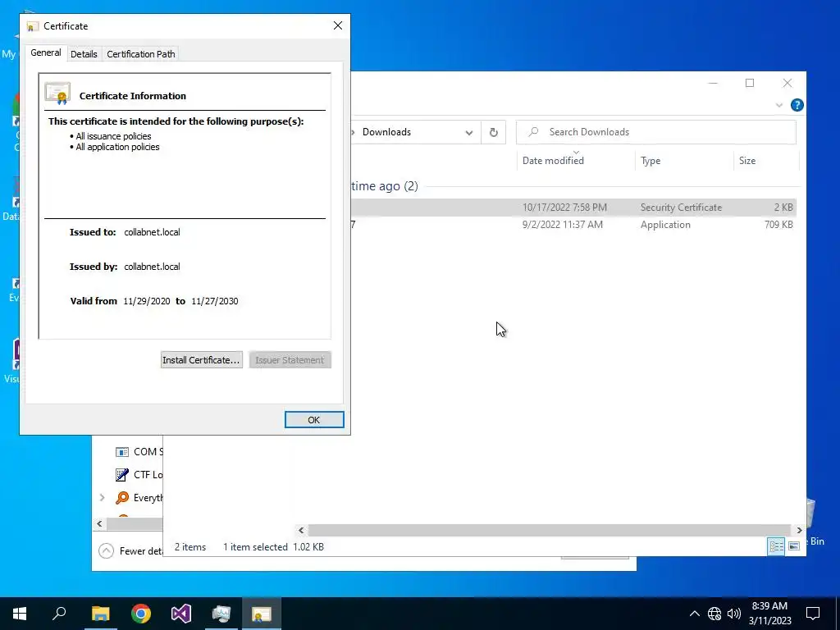Screen dimensions: 840x630
Task: Click the Certificate taskbar icon
Action: (262, 614)
